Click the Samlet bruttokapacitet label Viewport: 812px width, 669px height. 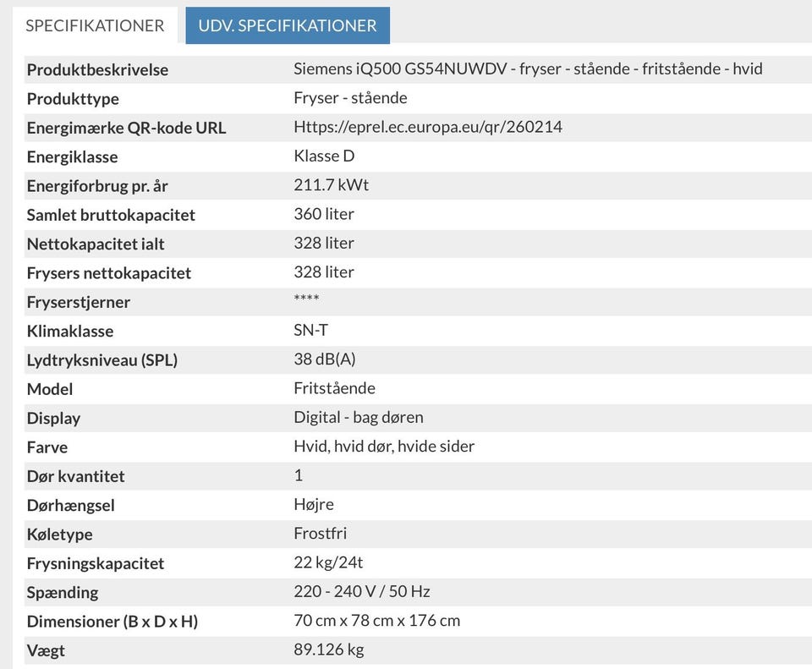click(111, 215)
